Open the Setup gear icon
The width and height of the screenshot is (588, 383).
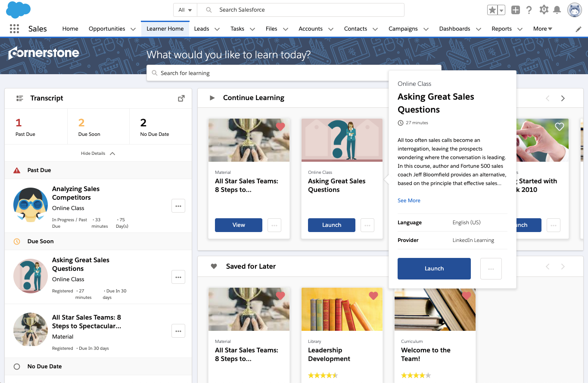point(544,10)
